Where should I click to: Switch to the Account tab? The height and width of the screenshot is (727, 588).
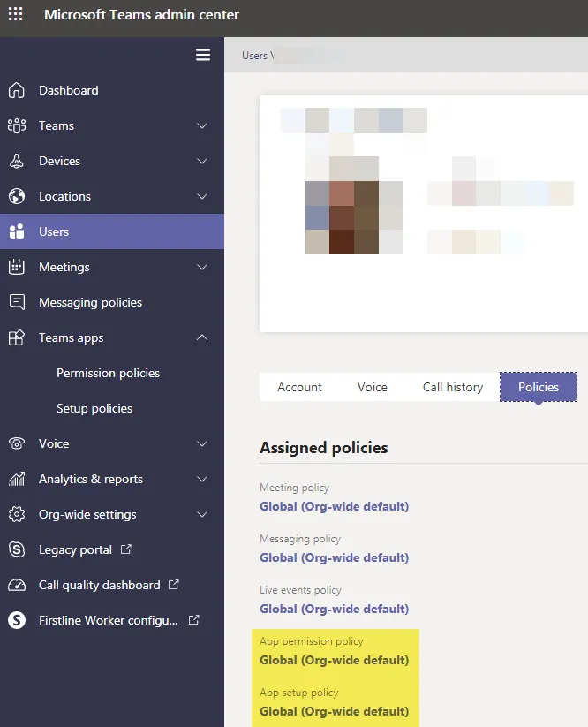click(x=299, y=387)
